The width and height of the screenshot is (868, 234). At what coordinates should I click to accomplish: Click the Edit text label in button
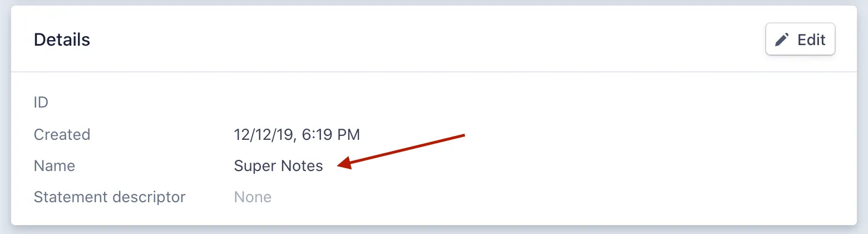click(811, 40)
